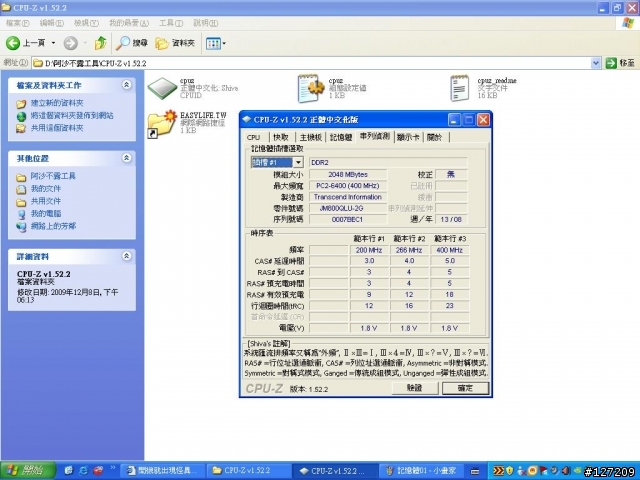
Task: Open the File (檔案) menu
Action: (x=17, y=23)
